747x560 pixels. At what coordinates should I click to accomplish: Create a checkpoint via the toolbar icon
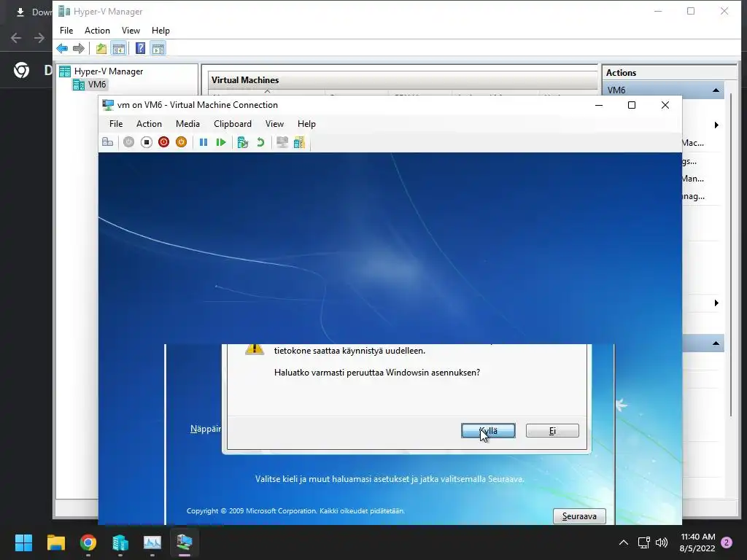point(243,142)
